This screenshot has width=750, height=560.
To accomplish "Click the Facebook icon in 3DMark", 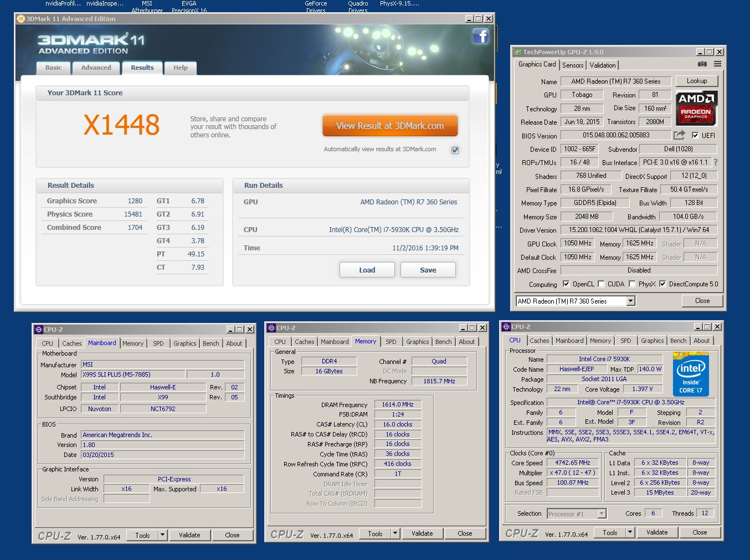I will [480, 37].
